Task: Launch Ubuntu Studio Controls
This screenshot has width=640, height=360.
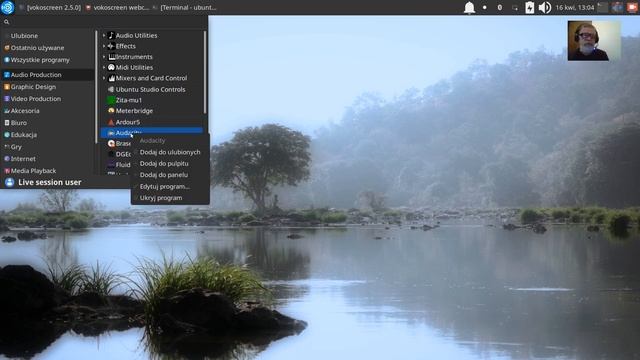Action: [151, 89]
